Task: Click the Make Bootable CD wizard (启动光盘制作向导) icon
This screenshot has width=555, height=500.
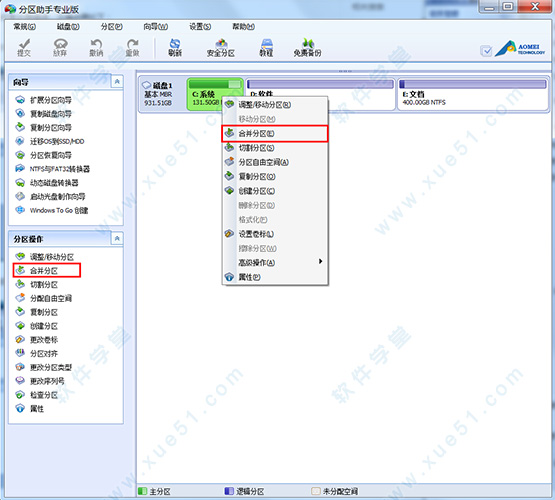Action: (20, 196)
